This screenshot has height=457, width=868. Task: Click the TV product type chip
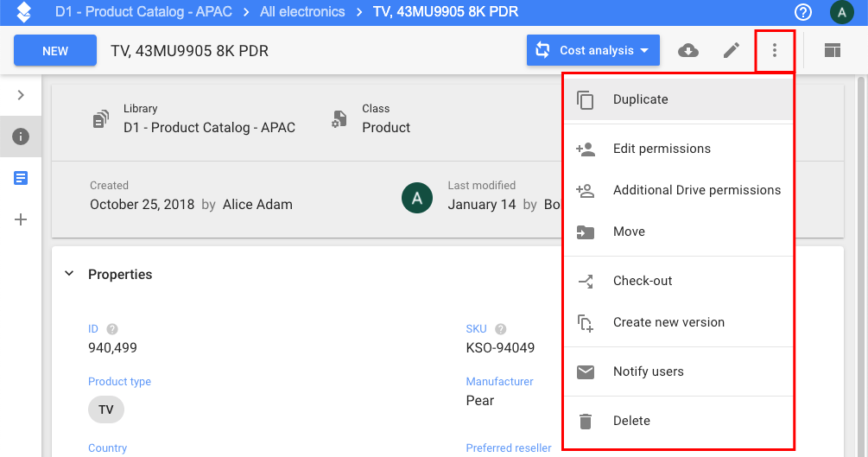106,409
